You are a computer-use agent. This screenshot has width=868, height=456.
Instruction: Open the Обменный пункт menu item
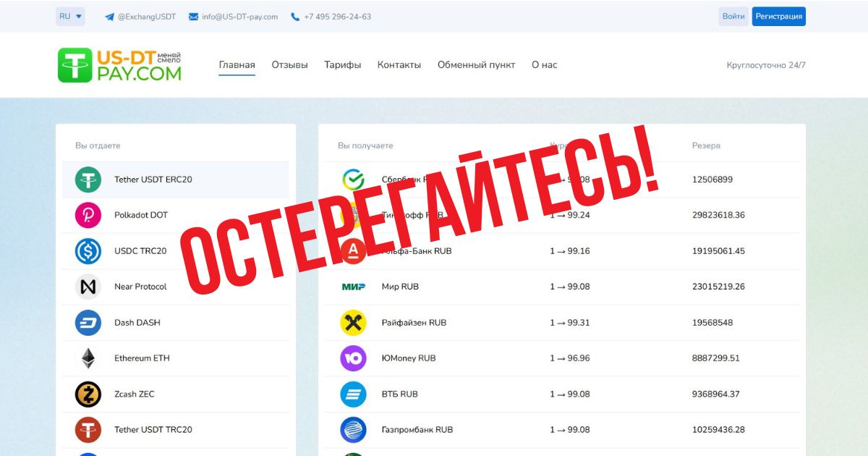477,64
